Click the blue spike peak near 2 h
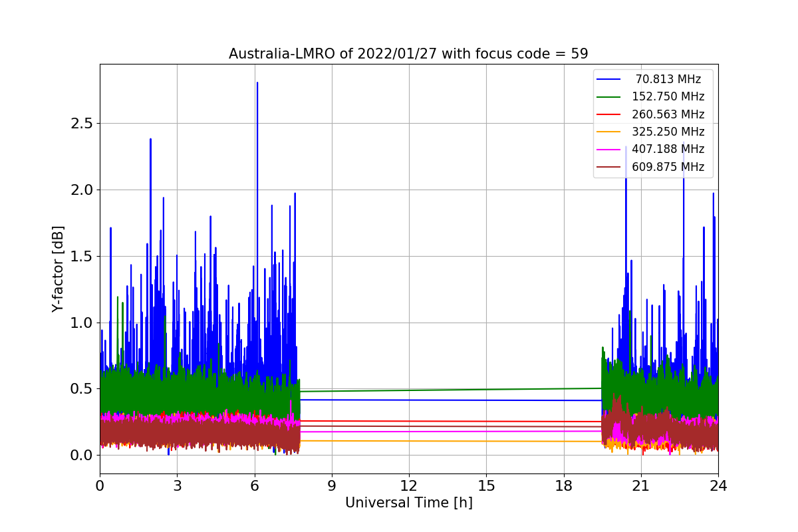 [150, 140]
